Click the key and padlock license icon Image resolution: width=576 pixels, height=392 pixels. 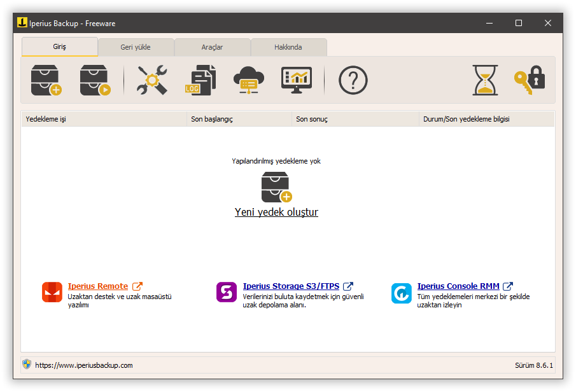[530, 80]
